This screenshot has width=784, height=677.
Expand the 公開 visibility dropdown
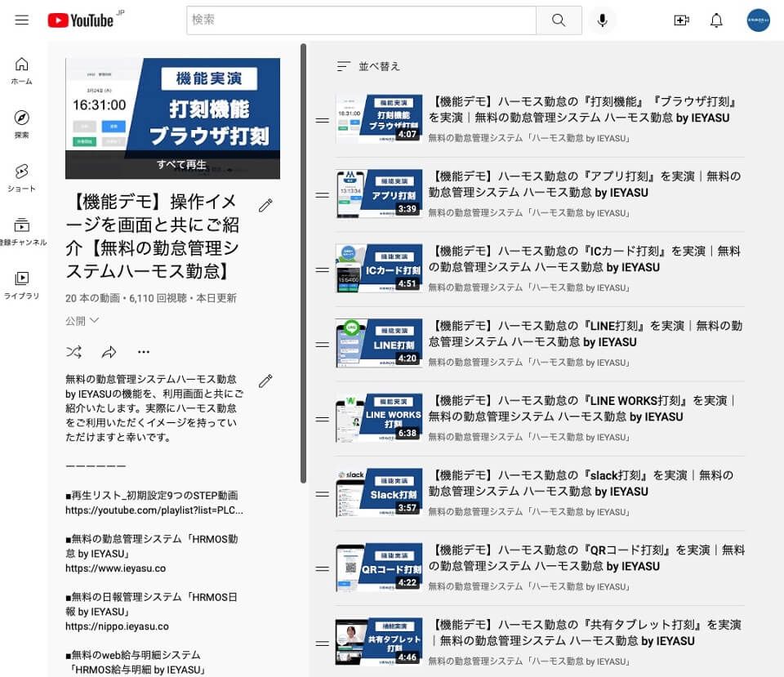(82, 320)
